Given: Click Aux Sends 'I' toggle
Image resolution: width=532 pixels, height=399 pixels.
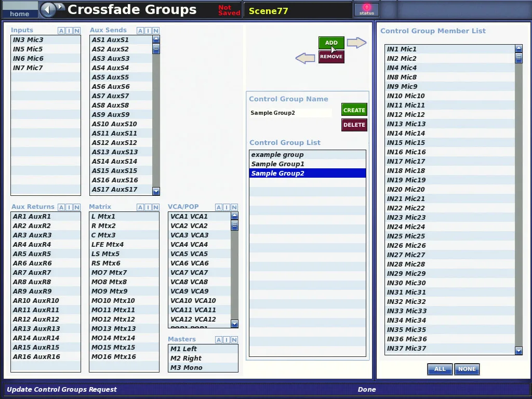Looking at the screenshot, I should click(x=148, y=31).
